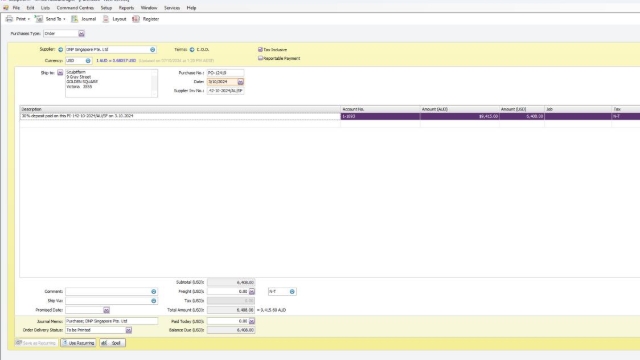Open the Order Delivery Status dropdown

click(x=129, y=330)
